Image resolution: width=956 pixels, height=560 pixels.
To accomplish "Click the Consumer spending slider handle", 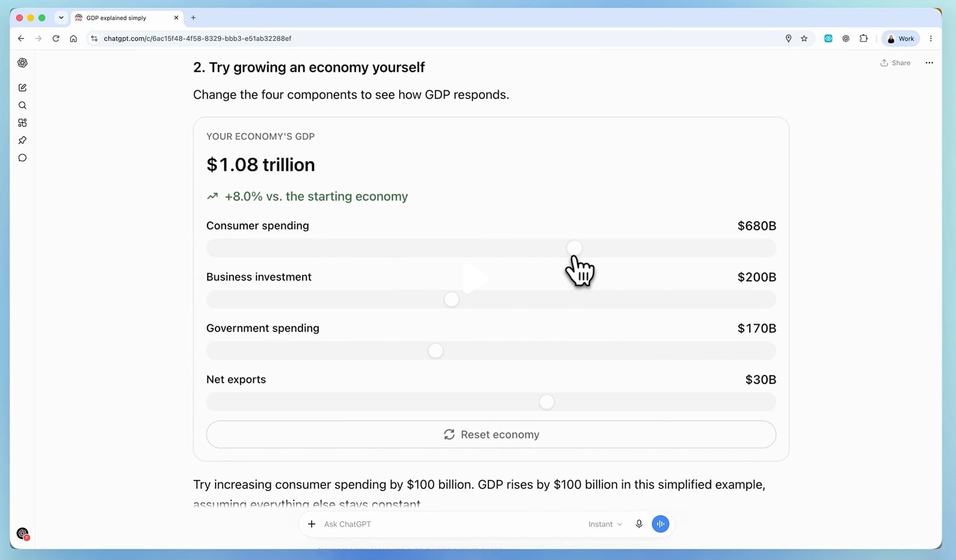I will 574,248.
